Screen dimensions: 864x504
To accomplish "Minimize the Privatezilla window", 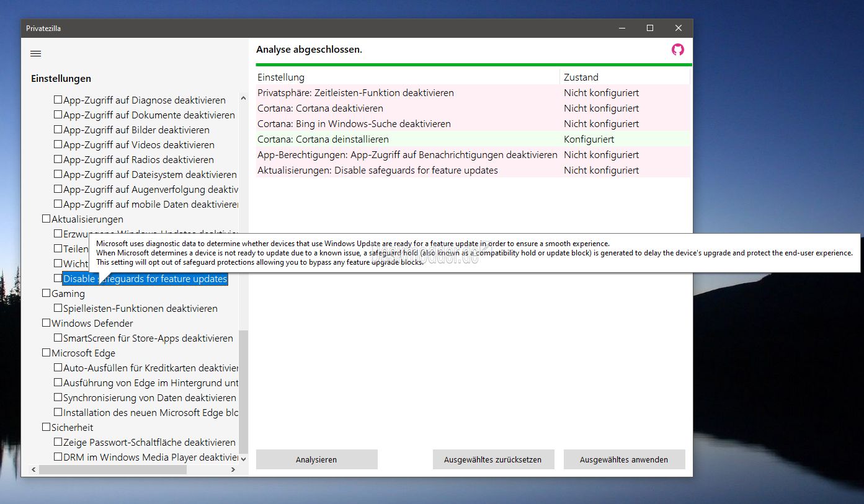I will (621, 28).
